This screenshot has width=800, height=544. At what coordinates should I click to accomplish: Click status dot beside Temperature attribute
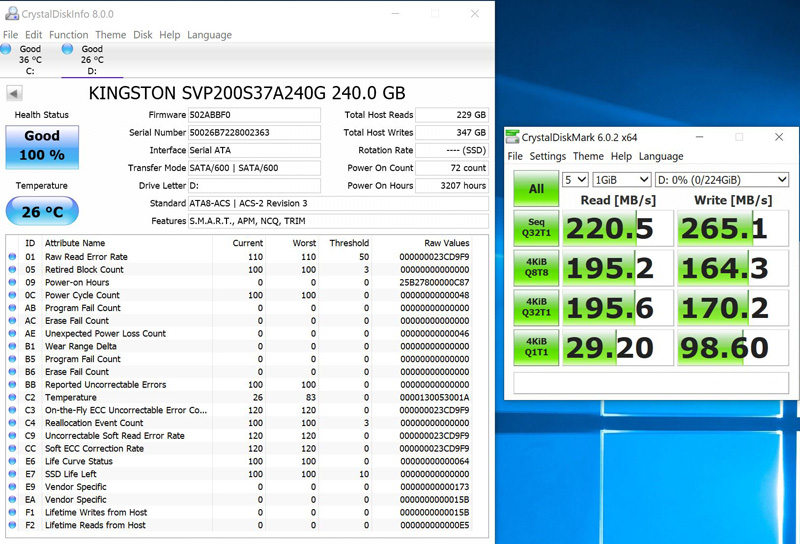click(x=13, y=397)
